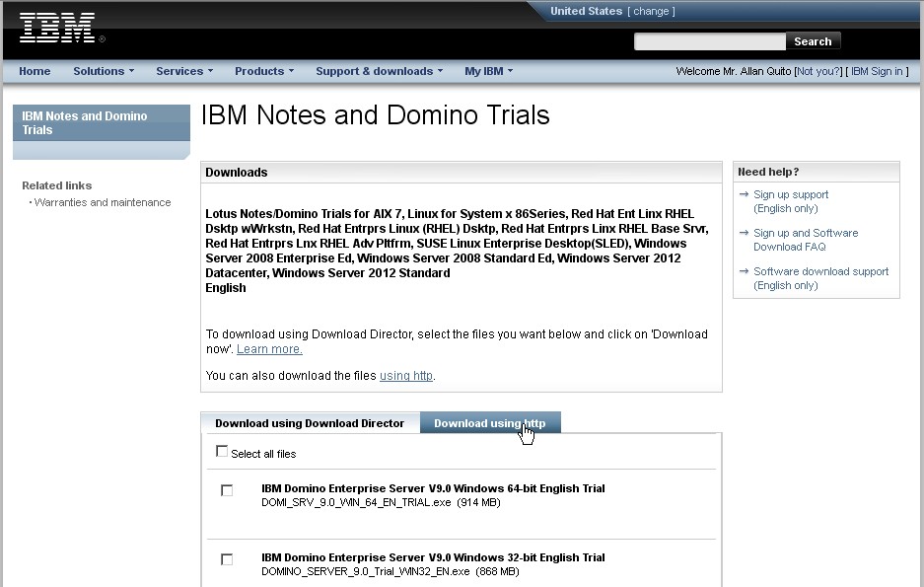Check the Domino Server V9.0 64-bit trial checkbox
This screenshot has width=924, height=587.
coord(227,489)
